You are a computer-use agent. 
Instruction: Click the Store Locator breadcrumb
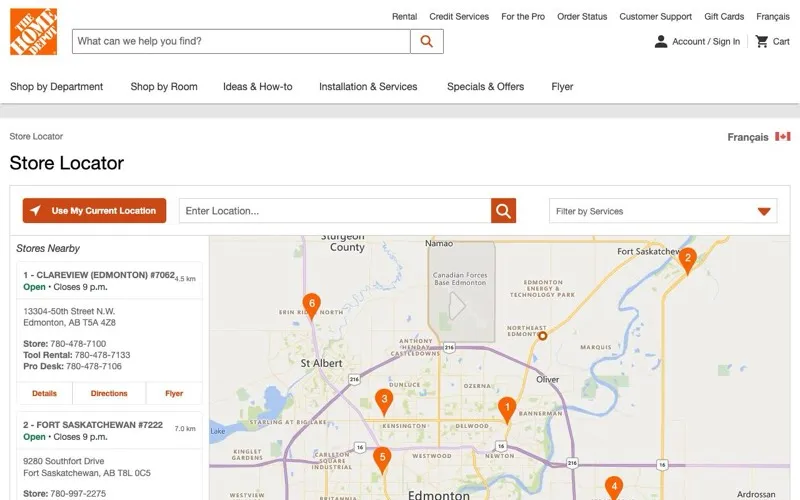[36, 136]
